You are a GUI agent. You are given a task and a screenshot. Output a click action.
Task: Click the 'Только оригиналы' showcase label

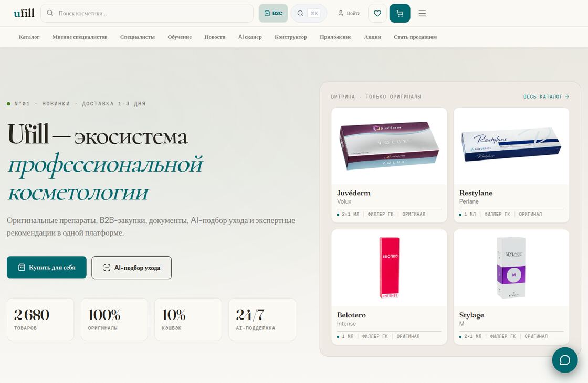[x=393, y=97]
